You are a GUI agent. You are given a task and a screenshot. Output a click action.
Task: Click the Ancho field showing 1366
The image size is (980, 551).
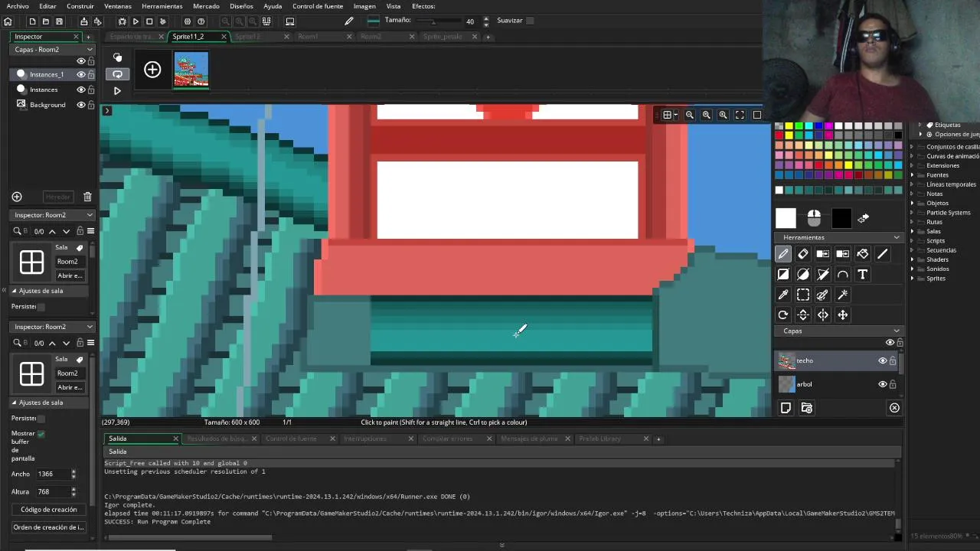[53, 474]
